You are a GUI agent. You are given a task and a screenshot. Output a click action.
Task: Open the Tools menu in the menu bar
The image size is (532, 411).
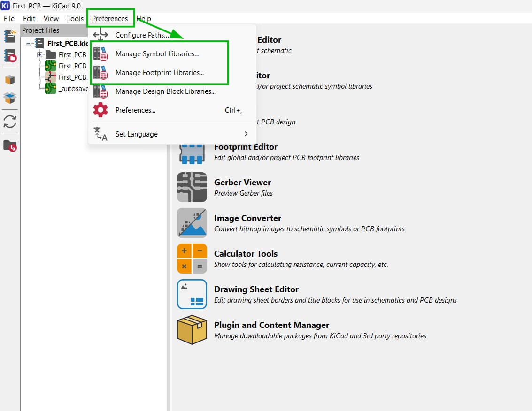[75, 19]
